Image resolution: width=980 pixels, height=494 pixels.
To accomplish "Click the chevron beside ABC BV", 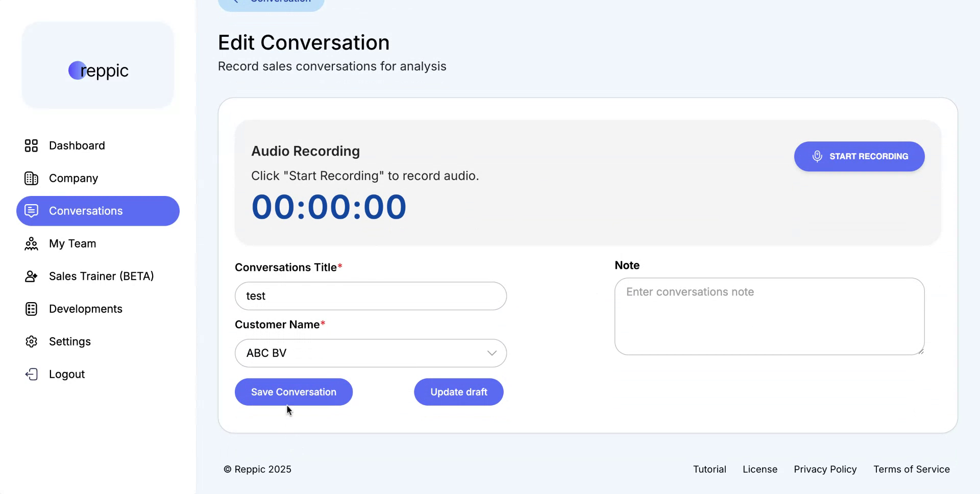I will [492, 353].
